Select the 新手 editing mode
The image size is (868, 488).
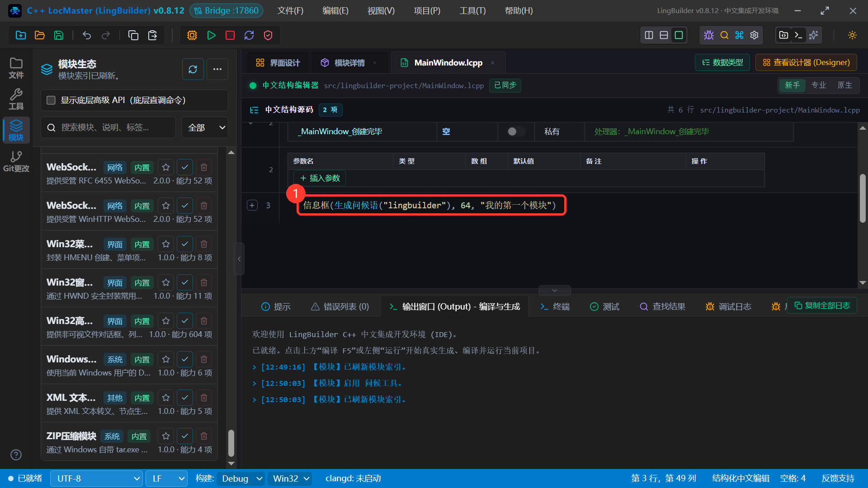(x=792, y=85)
